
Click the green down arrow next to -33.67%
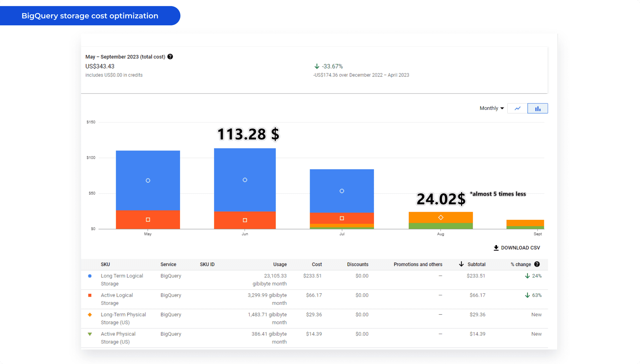click(317, 66)
